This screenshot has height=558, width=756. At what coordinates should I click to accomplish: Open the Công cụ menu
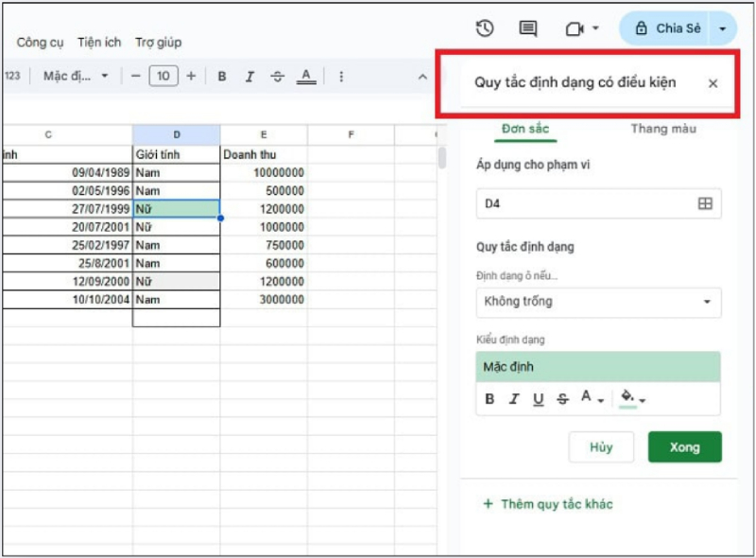(40, 43)
